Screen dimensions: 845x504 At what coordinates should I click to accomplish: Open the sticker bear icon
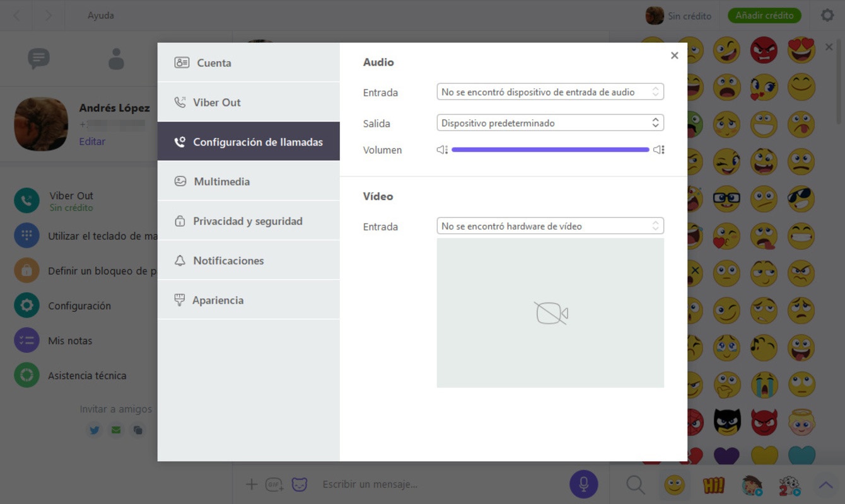tap(300, 484)
